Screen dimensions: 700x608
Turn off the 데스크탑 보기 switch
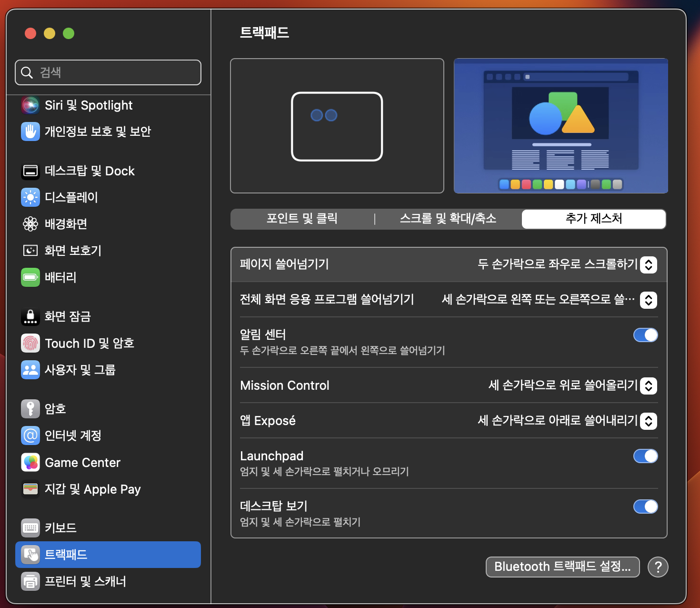tap(646, 507)
